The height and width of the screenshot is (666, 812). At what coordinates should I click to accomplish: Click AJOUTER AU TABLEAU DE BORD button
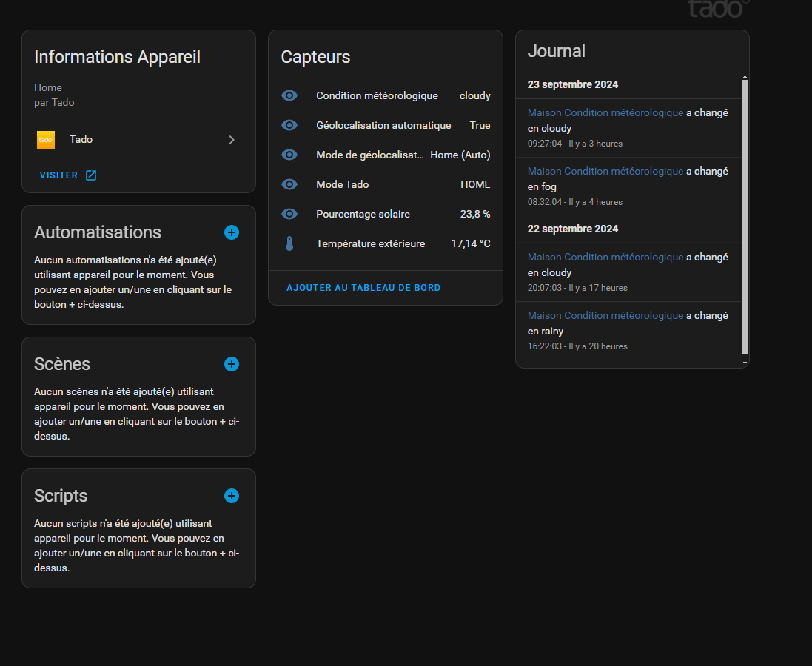click(x=363, y=288)
